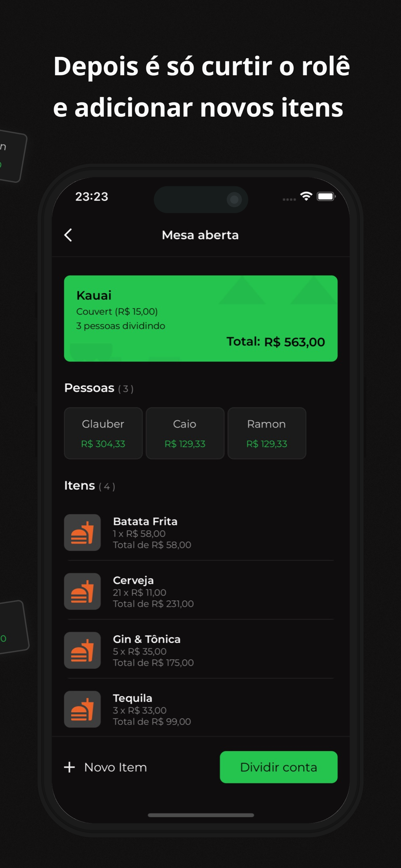
Task: Add a new item via Novo Item
Action: (105, 767)
